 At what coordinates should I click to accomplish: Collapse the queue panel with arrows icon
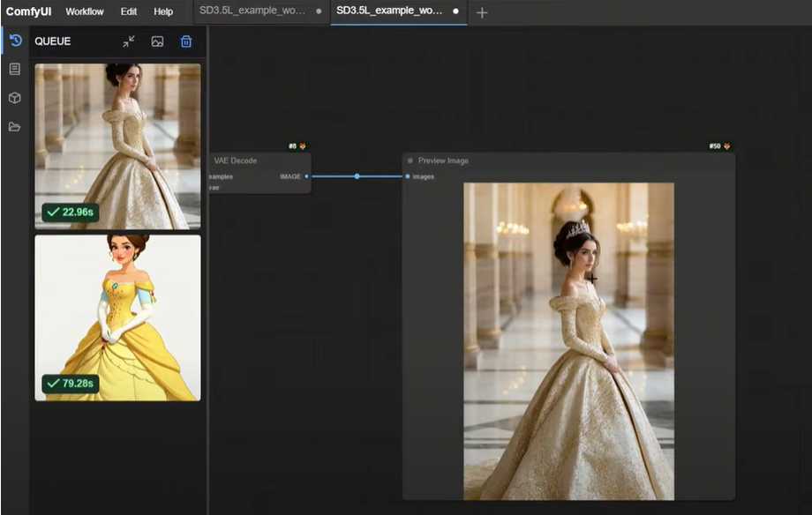click(x=129, y=41)
